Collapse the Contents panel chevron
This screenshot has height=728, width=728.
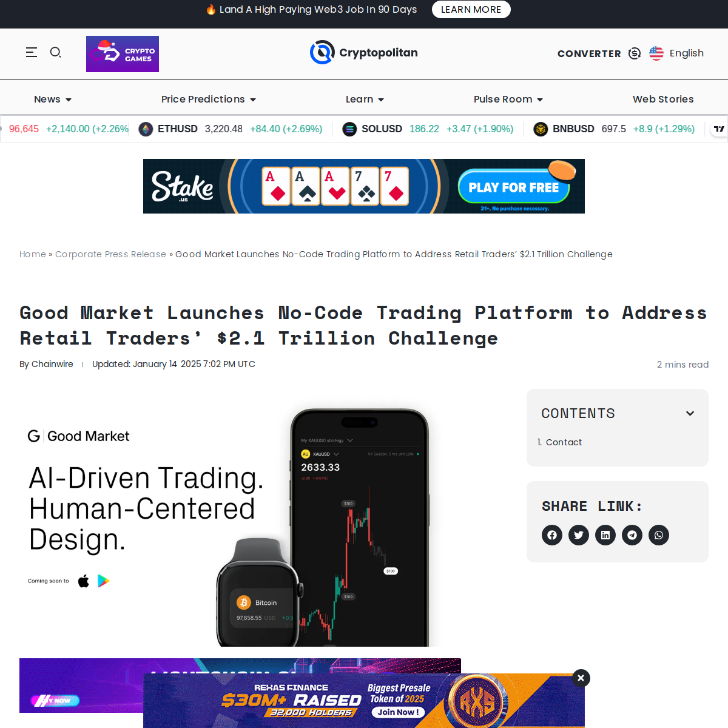(x=690, y=413)
